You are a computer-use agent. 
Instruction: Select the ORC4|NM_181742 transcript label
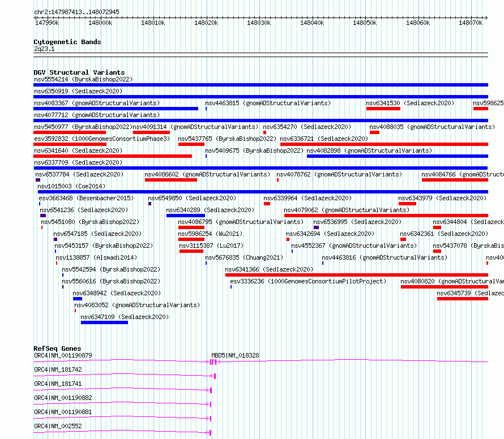pyautogui.click(x=58, y=369)
